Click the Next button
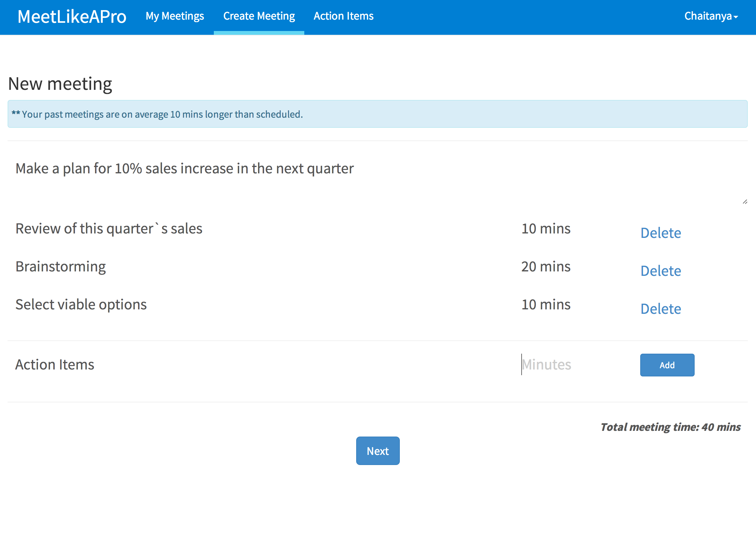The width and height of the screenshot is (756, 546). tap(377, 451)
